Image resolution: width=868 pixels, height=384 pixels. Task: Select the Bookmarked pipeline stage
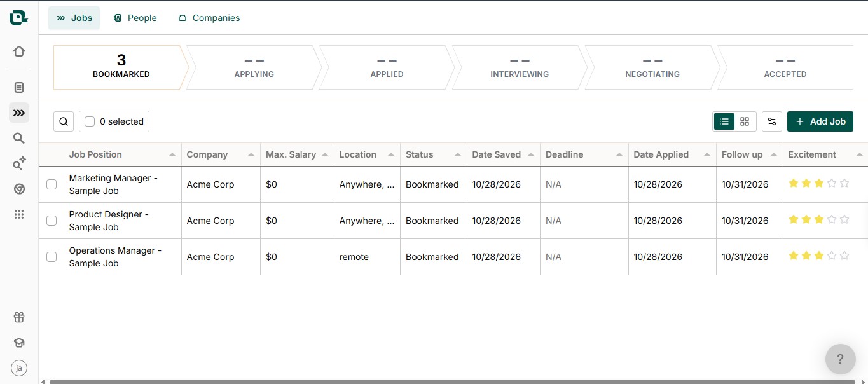[121, 67]
